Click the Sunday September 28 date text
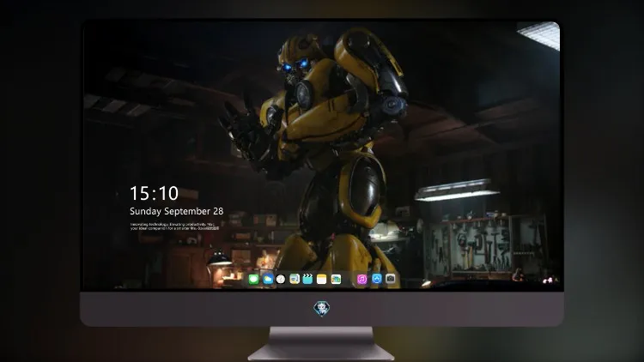Image resolution: width=644 pixels, height=362 pixels. click(x=177, y=211)
